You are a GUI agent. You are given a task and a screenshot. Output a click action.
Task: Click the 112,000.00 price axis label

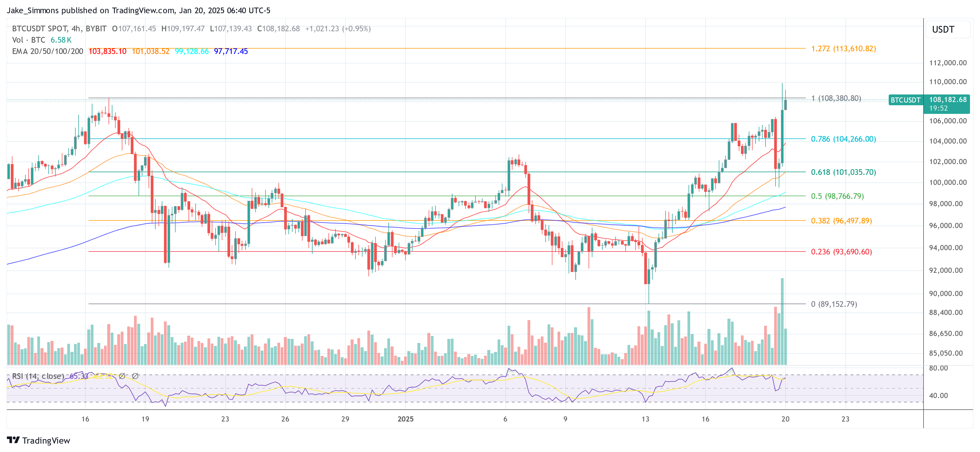point(948,63)
